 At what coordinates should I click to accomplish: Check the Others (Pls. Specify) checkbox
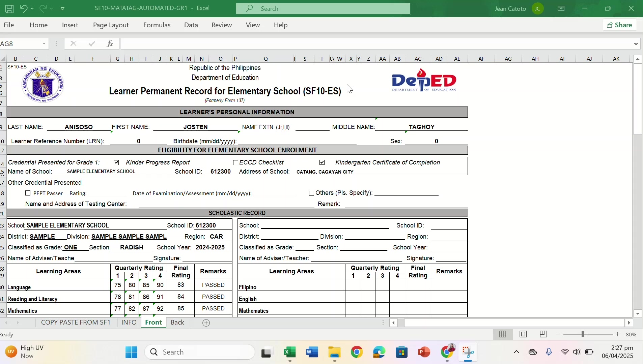click(x=312, y=193)
